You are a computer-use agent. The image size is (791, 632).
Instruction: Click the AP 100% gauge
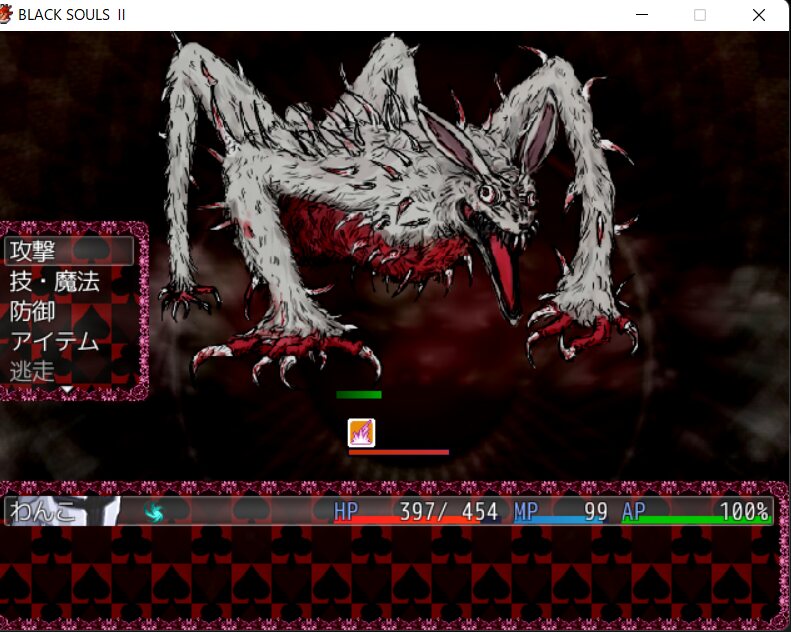697,512
